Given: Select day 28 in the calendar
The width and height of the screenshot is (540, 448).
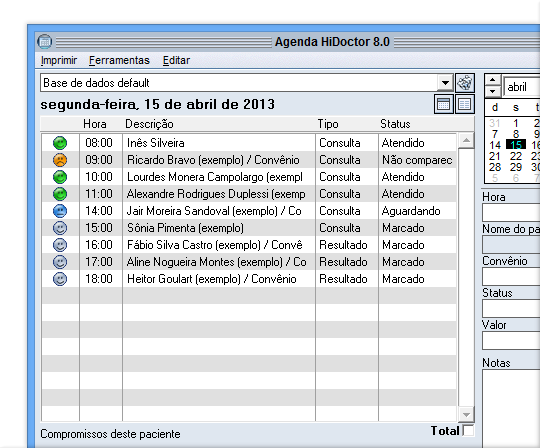Looking at the screenshot, I should [495, 167].
